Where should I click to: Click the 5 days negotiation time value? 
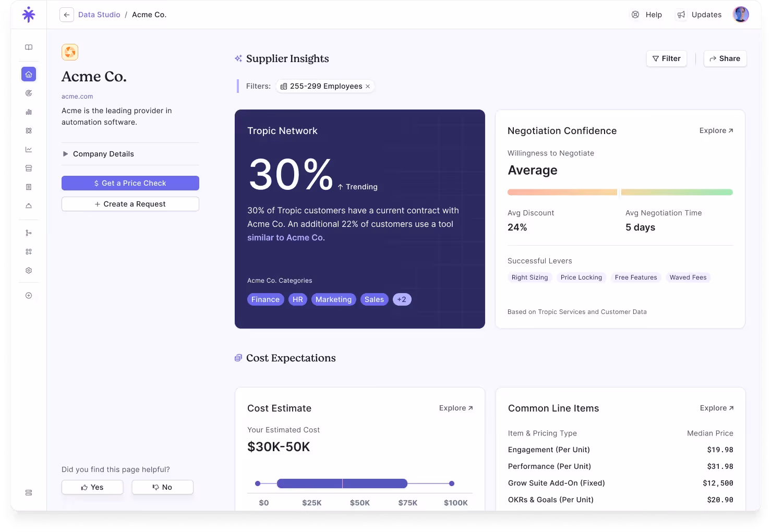tap(641, 227)
